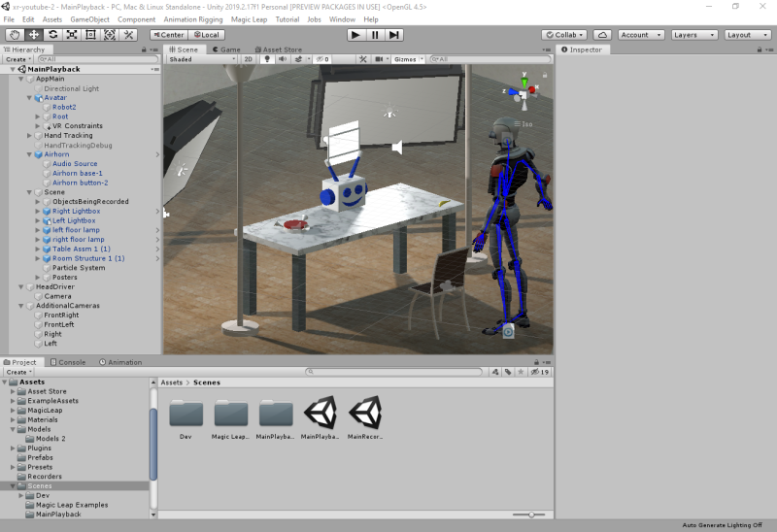Screen dimensions: 777x532
Task: Open custom editor tools
Action: [x=128, y=35]
